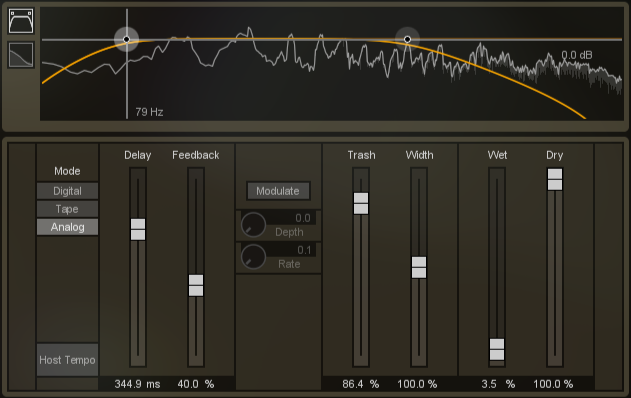Click the feedback value 40.0 %
The image size is (631, 398).
196,384
